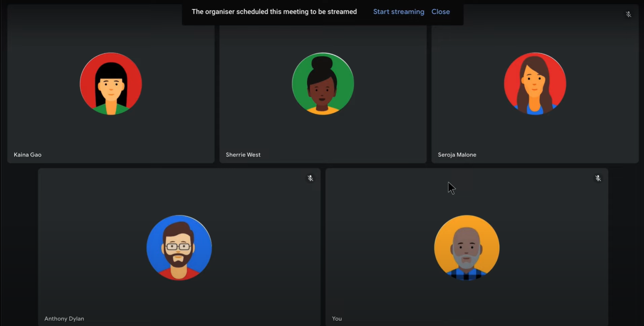
Task: Select Anthony Dylan's avatar
Action: point(179,248)
